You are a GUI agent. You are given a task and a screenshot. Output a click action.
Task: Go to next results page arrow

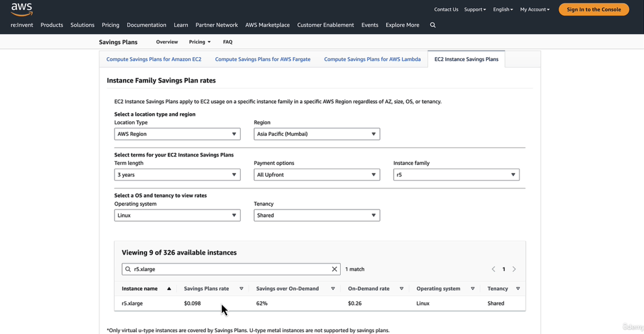pos(514,269)
